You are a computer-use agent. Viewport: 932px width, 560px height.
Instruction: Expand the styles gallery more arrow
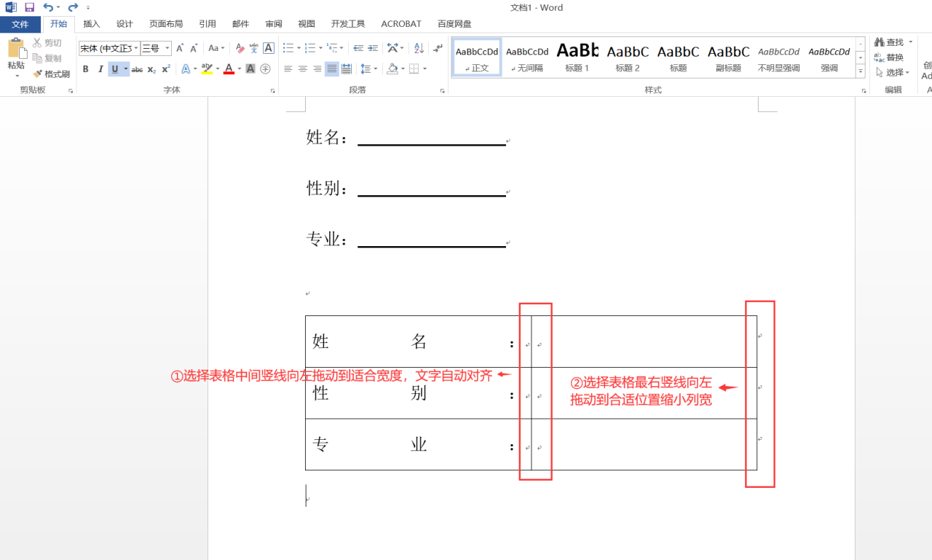(861, 71)
